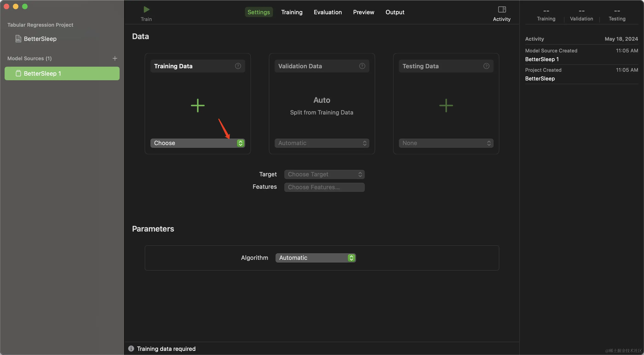The width and height of the screenshot is (644, 355).
Task: Click the info icon in status bar
Action: [x=131, y=349]
